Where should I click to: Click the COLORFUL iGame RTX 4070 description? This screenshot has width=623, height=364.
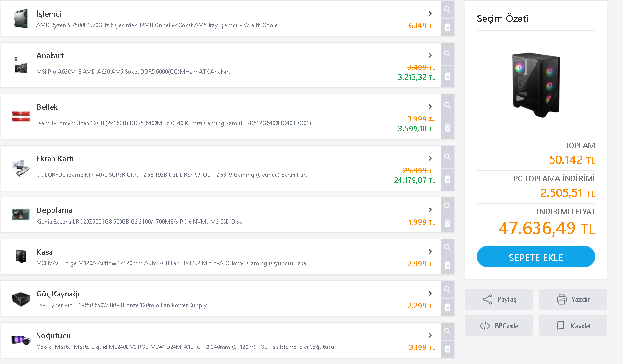173,175
